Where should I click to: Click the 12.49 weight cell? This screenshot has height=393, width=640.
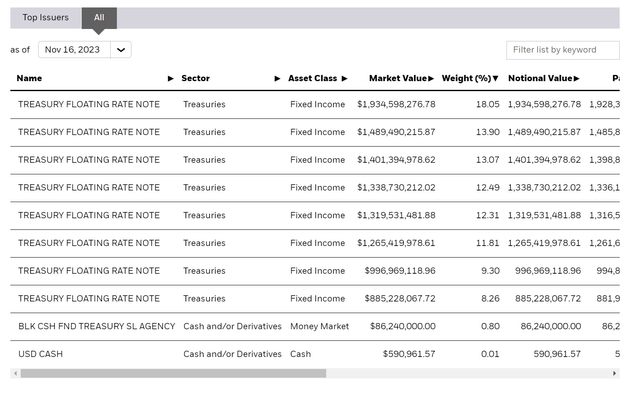[488, 188]
